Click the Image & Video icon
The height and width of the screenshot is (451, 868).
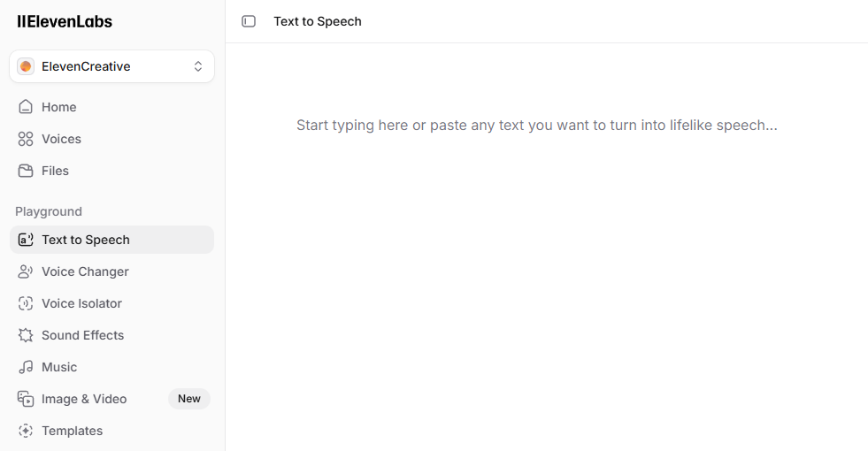[26, 399]
